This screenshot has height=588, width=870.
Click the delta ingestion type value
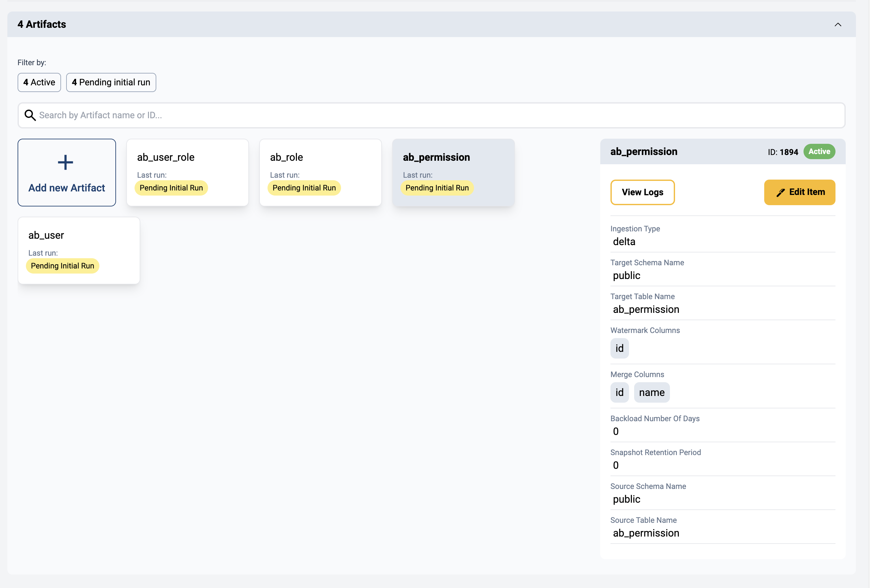[624, 242]
